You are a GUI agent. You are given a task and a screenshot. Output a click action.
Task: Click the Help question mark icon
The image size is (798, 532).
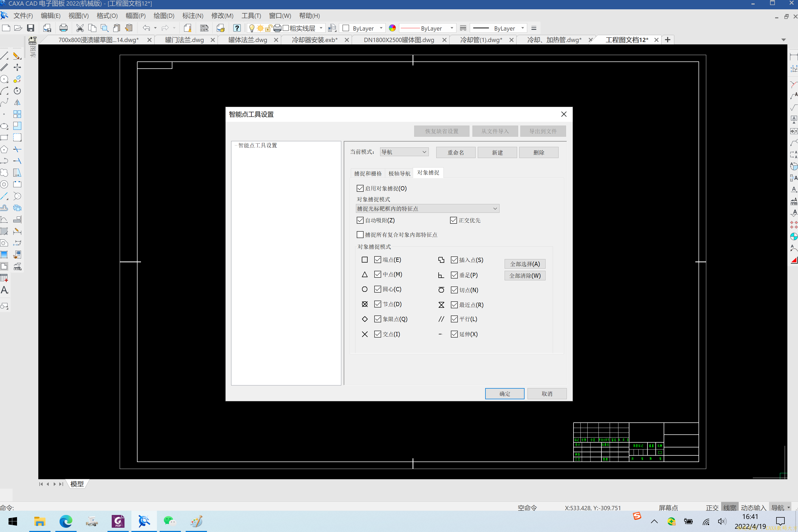237,28
